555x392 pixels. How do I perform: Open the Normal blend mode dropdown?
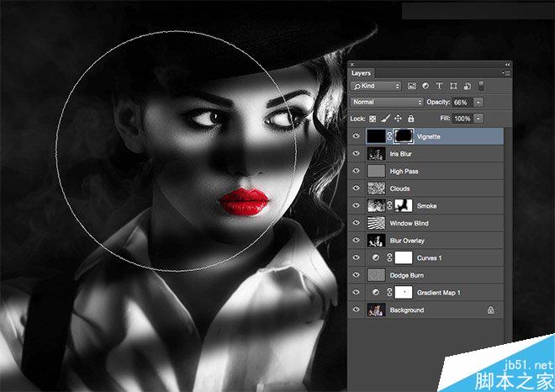point(387,102)
